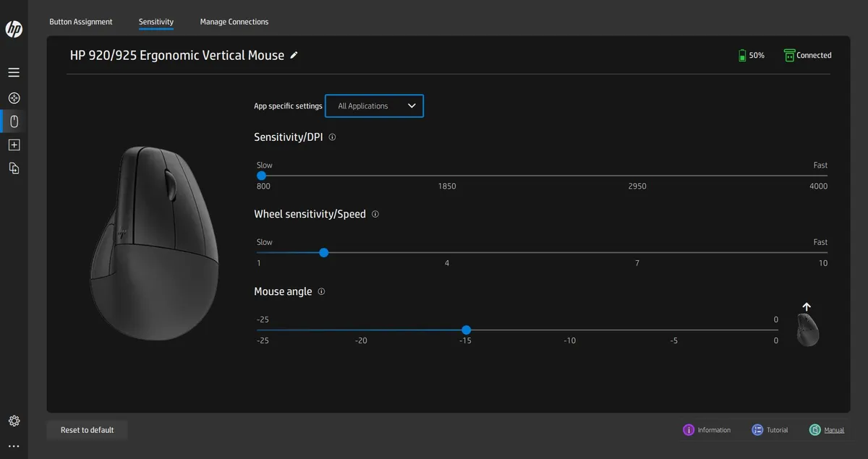Image resolution: width=868 pixels, height=459 pixels.
Task: Expand the All Applications dropdown
Action: tap(374, 106)
